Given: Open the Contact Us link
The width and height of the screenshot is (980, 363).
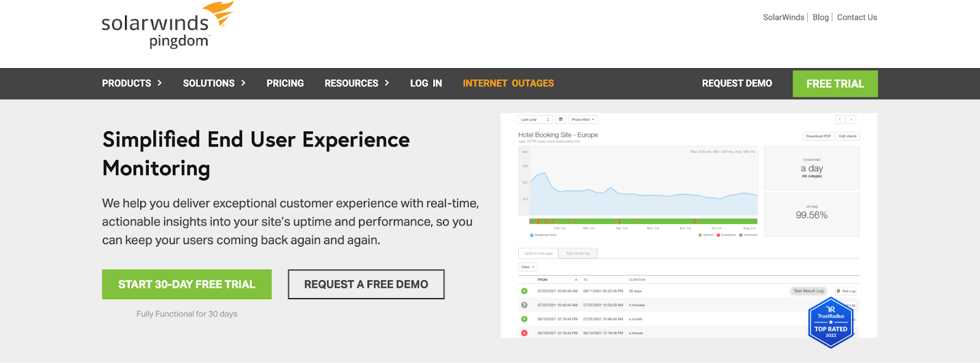Looking at the screenshot, I should (857, 17).
